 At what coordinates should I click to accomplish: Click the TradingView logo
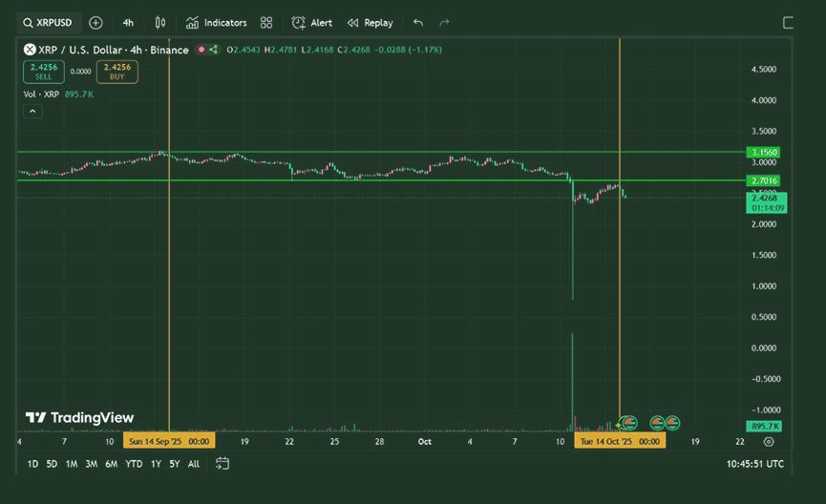click(80, 418)
